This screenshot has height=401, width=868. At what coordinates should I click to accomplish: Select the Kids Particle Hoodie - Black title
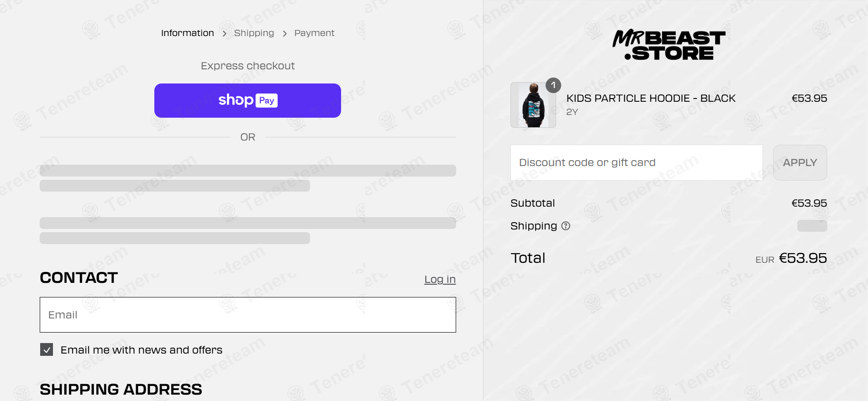(651, 99)
